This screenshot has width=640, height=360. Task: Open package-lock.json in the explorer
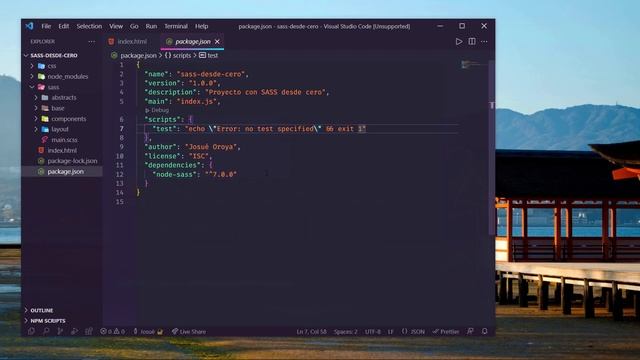[72, 161]
